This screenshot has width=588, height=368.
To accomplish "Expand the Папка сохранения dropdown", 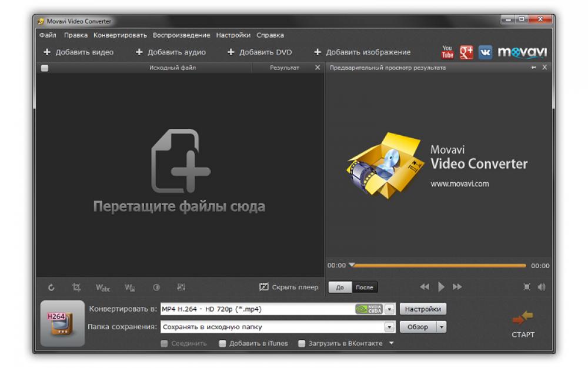I will [389, 327].
